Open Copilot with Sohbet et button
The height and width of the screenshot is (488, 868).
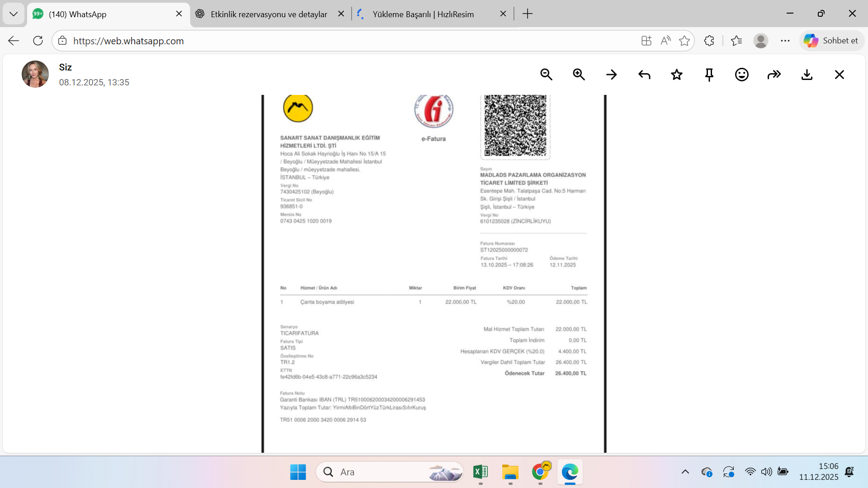831,41
